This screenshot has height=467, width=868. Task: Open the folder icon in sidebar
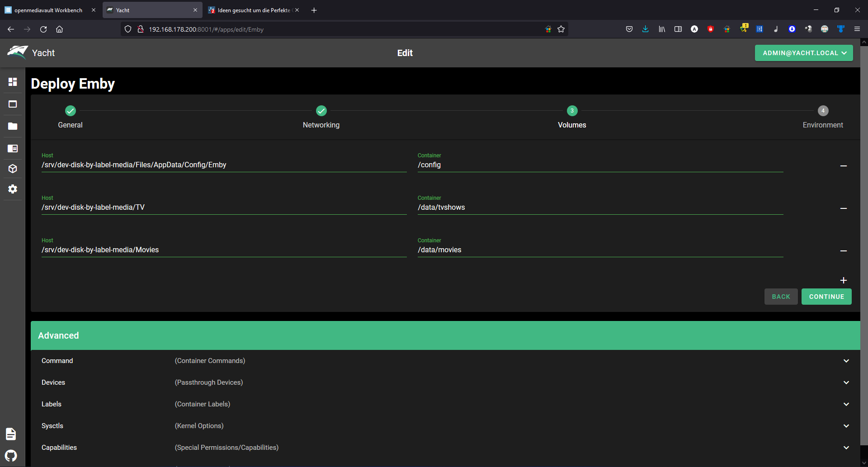(x=13, y=126)
